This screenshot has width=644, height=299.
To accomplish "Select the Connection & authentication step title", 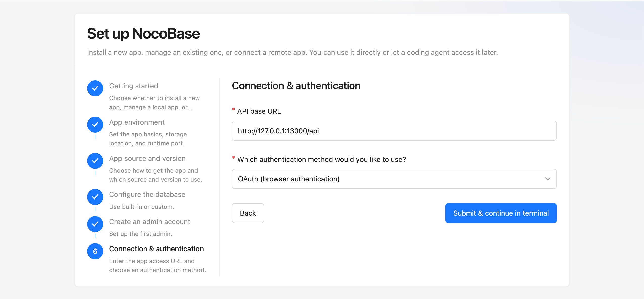I will (x=156, y=249).
